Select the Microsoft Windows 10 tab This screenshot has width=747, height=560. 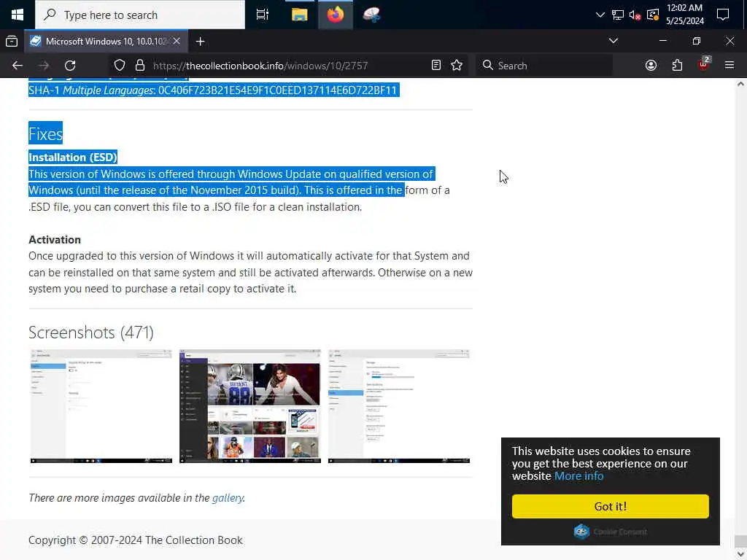(106, 42)
